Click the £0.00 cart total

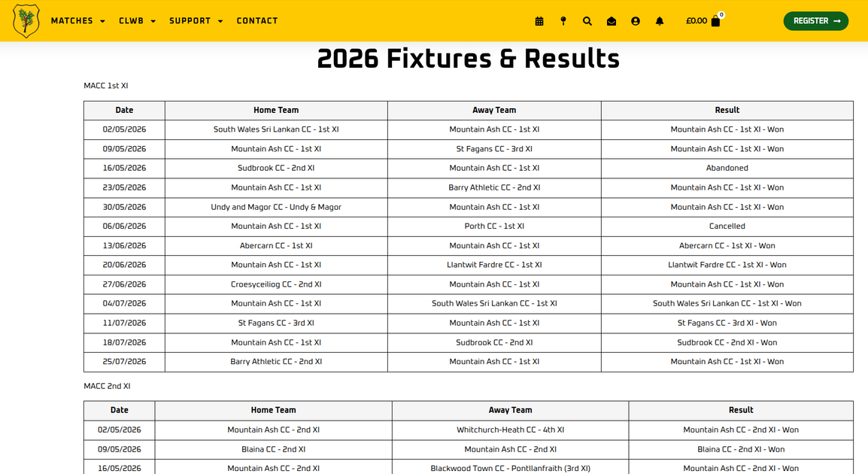point(697,21)
